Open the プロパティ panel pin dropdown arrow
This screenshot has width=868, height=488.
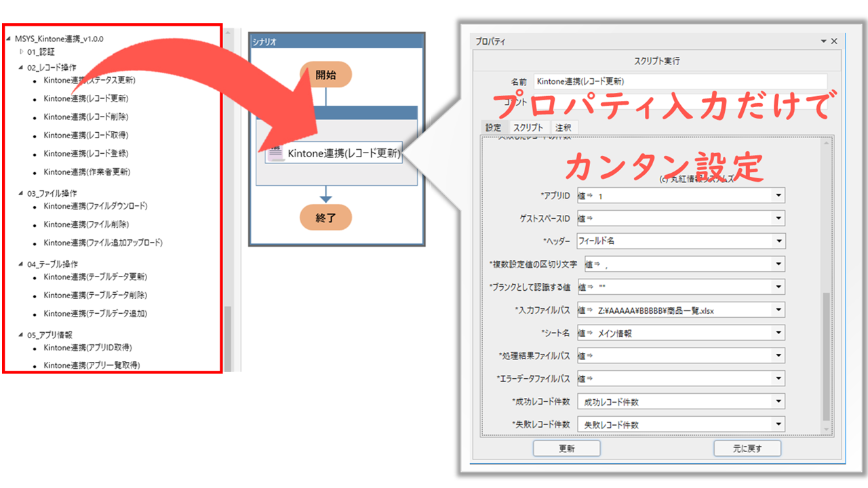pos(824,41)
